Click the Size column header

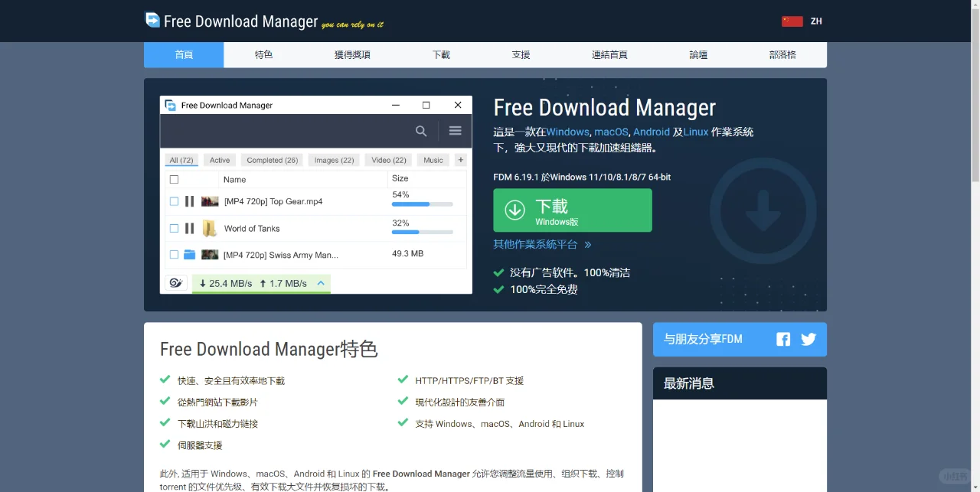[400, 178]
